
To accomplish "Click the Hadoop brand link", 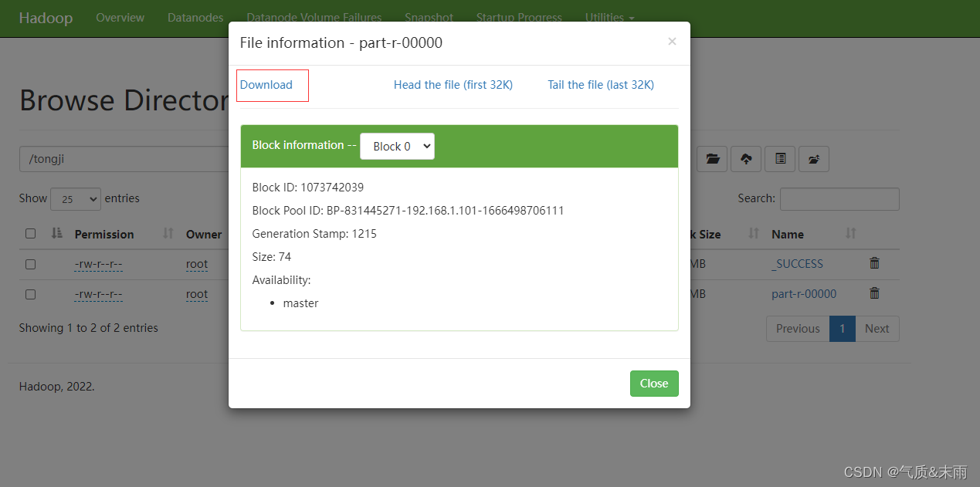I will pyautogui.click(x=46, y=18).
